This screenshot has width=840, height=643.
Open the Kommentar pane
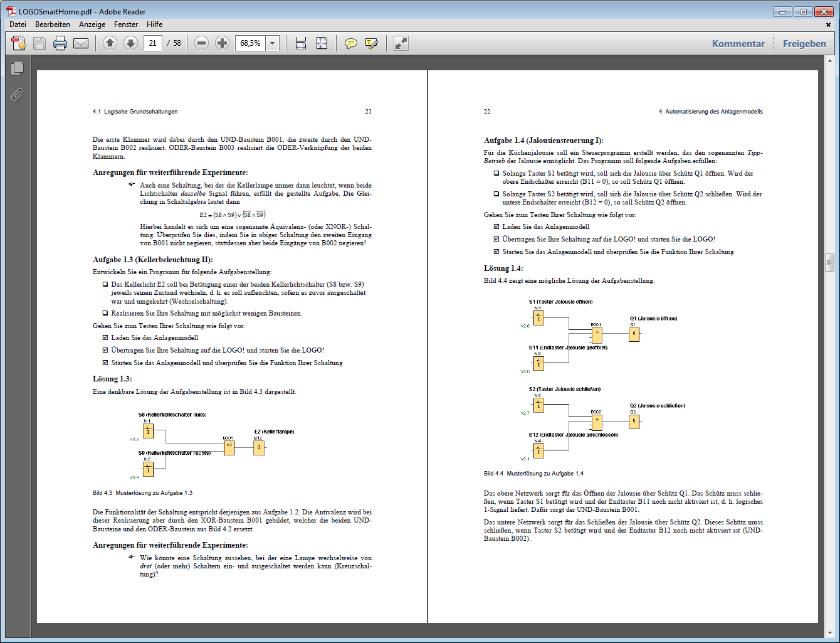738,43
